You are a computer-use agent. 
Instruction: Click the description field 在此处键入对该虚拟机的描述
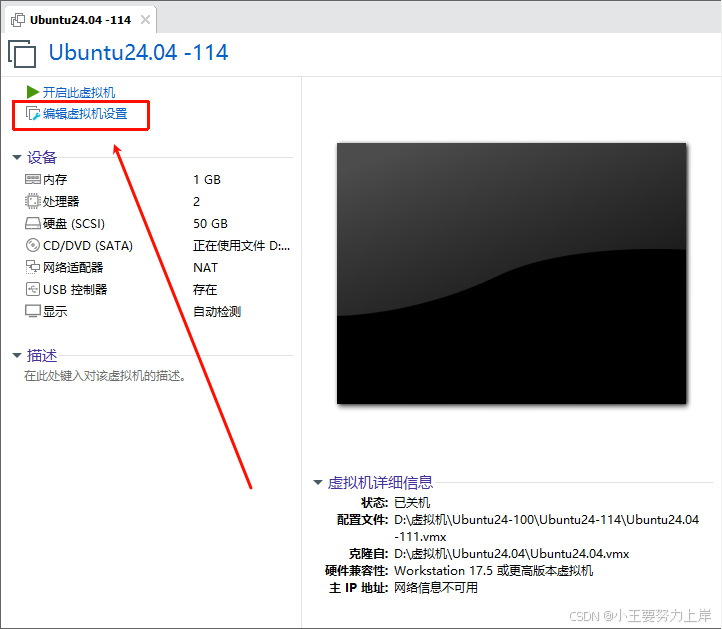click(x=105, y=376)
